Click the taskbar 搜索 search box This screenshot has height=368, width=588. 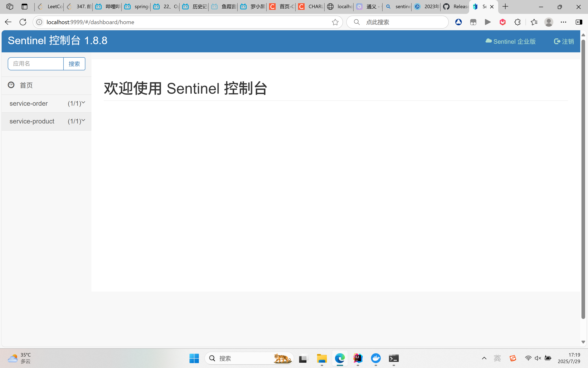pos(249,358)
